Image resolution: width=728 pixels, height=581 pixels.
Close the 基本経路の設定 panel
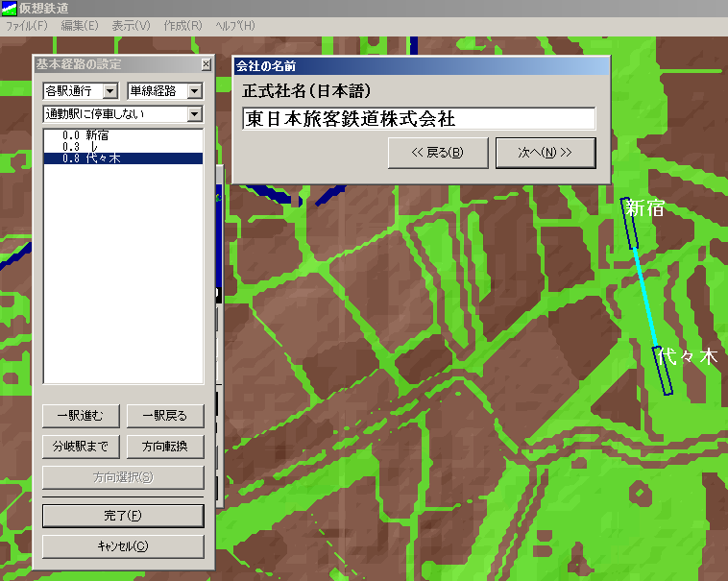(x=206, y=64)
